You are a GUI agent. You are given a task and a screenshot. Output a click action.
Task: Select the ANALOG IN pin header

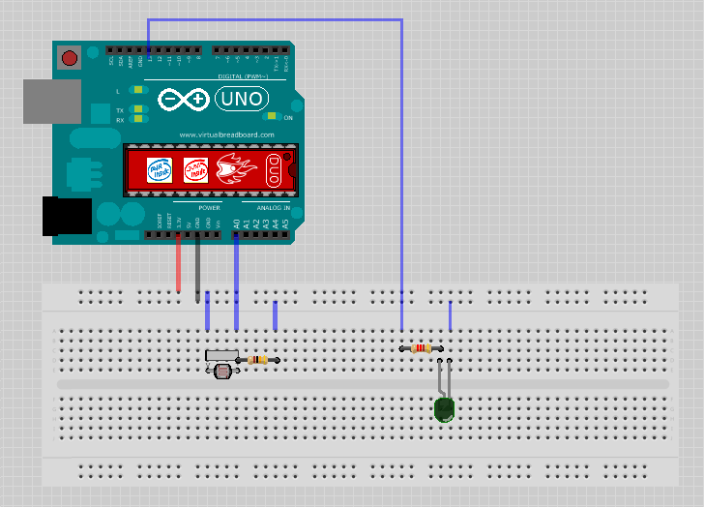[x=260, y=235]
